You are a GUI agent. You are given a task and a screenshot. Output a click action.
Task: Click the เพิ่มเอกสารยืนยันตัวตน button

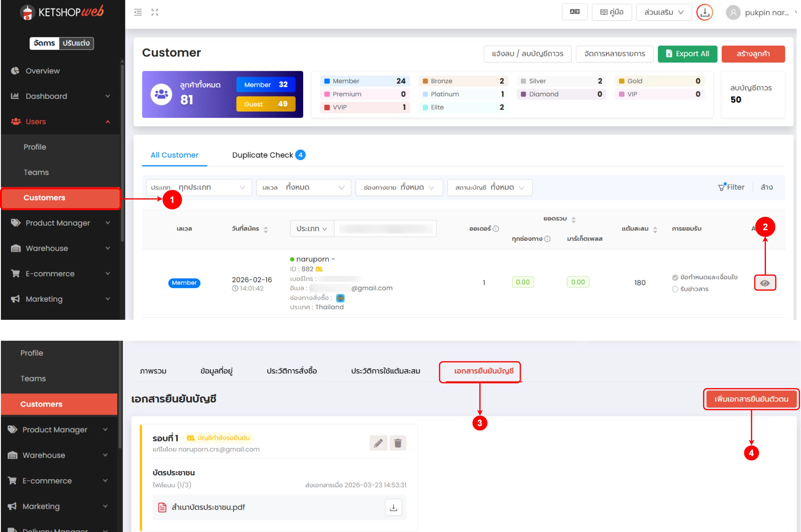[x=751, y=399]
